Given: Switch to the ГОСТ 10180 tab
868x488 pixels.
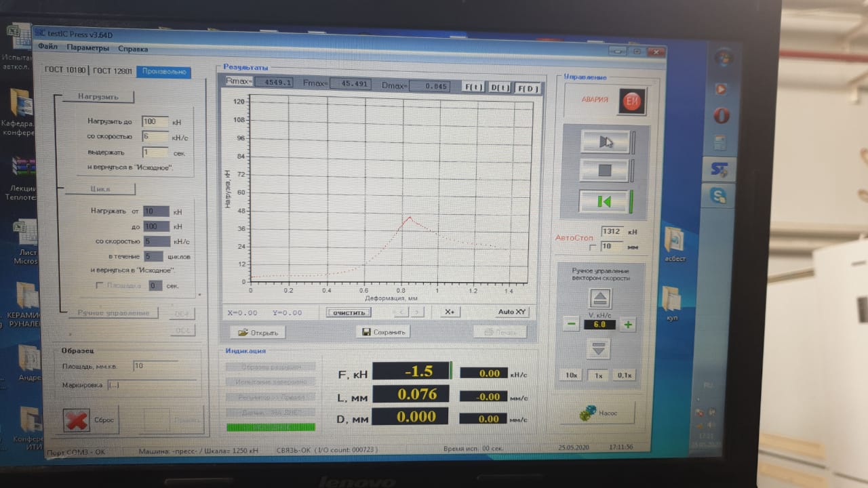Looking at the screenshot, I should pyautogui.click(x=65, y=70).
